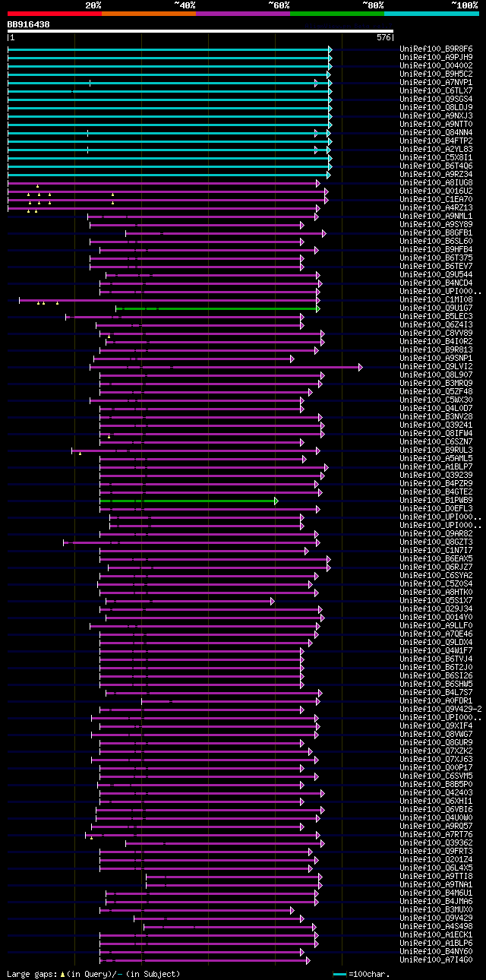Select the cyan ~100% legend segment
The height and width of the screenshot is (980, 486).
431,13
